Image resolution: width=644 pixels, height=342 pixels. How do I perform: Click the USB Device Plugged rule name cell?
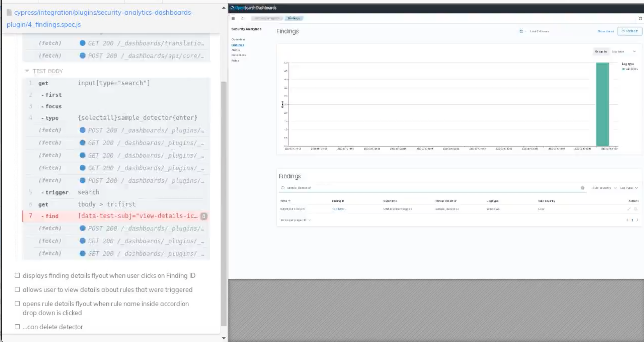click(398, 209)
